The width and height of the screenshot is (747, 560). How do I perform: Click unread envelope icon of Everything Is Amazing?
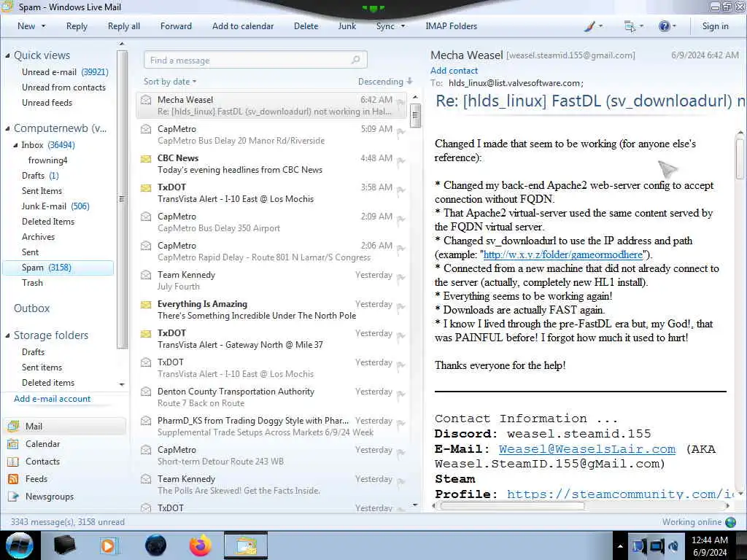146,304
